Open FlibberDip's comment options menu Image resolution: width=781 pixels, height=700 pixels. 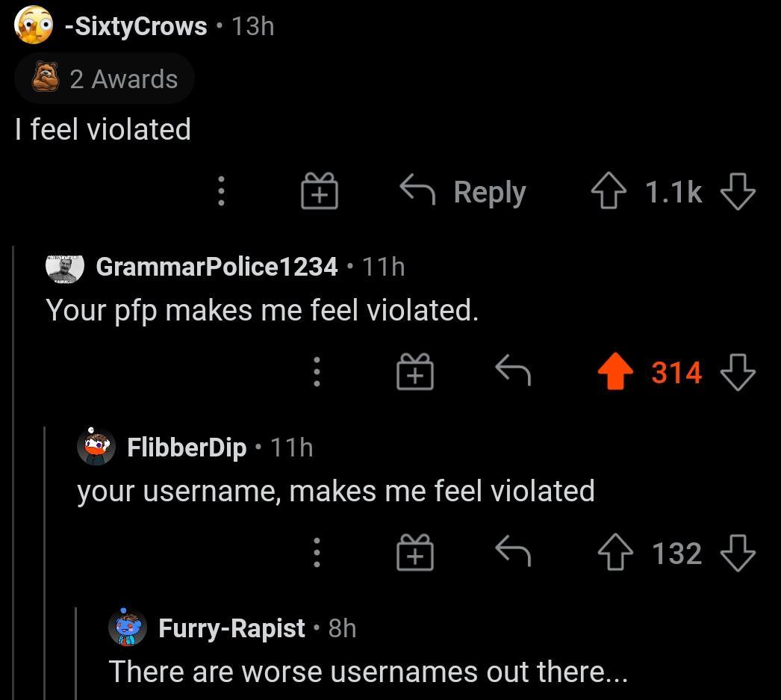pyautogui.click(x=317, y=553)
